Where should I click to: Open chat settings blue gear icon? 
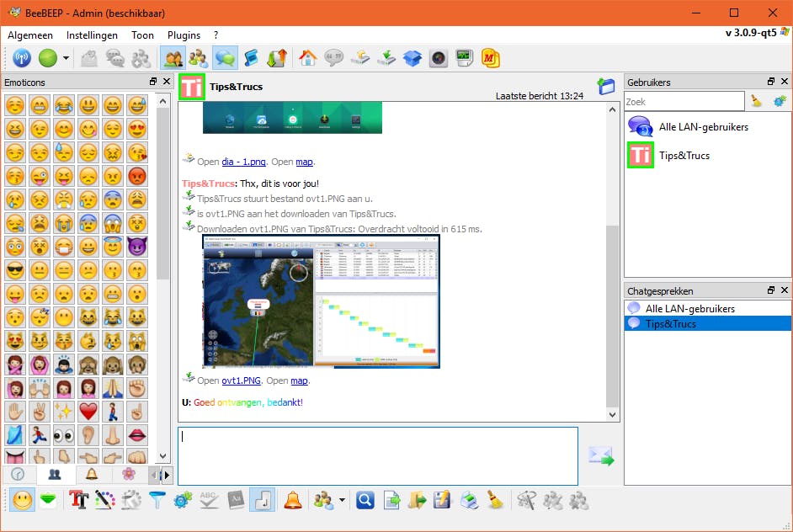tap(183, 500)
